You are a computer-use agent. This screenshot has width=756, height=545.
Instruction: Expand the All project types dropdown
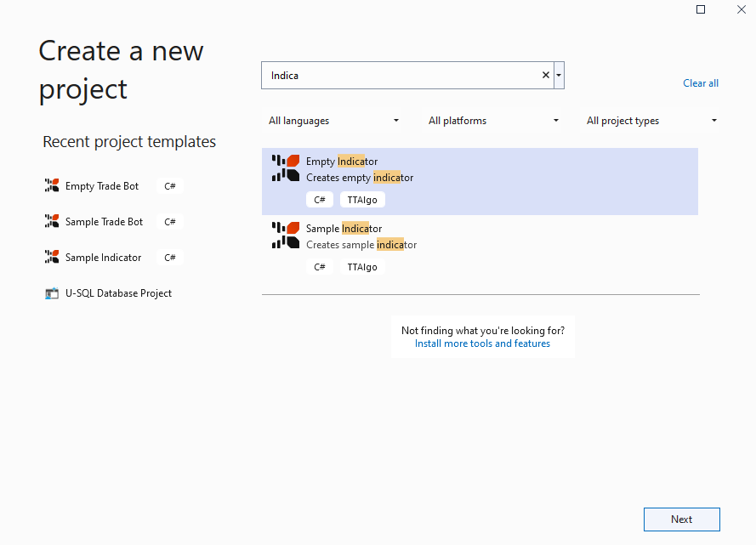click(651, 121)
